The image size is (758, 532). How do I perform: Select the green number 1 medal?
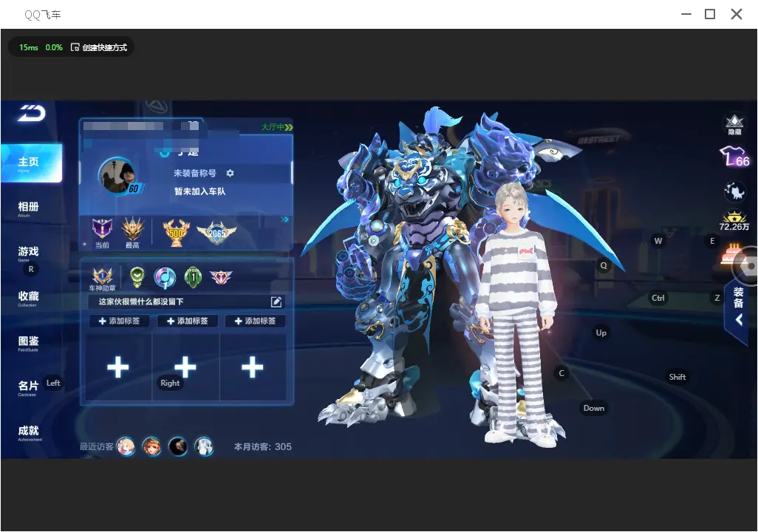coord(193,277)
